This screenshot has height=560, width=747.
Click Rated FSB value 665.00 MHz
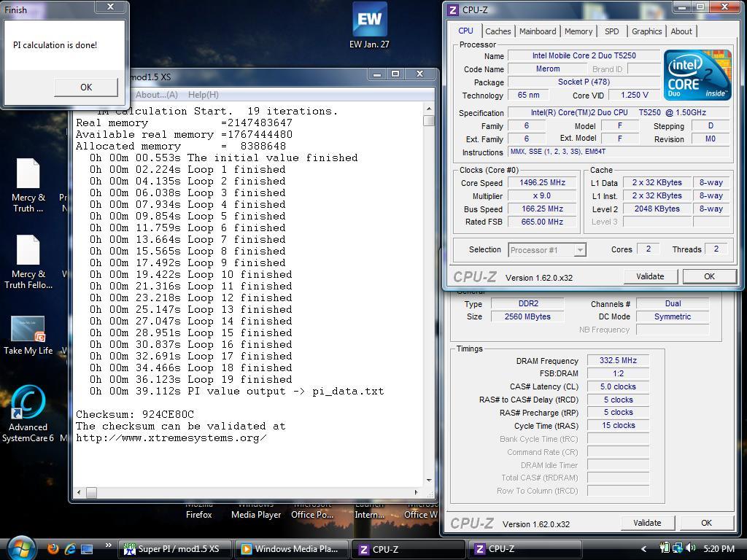click(x=542, y=222)
